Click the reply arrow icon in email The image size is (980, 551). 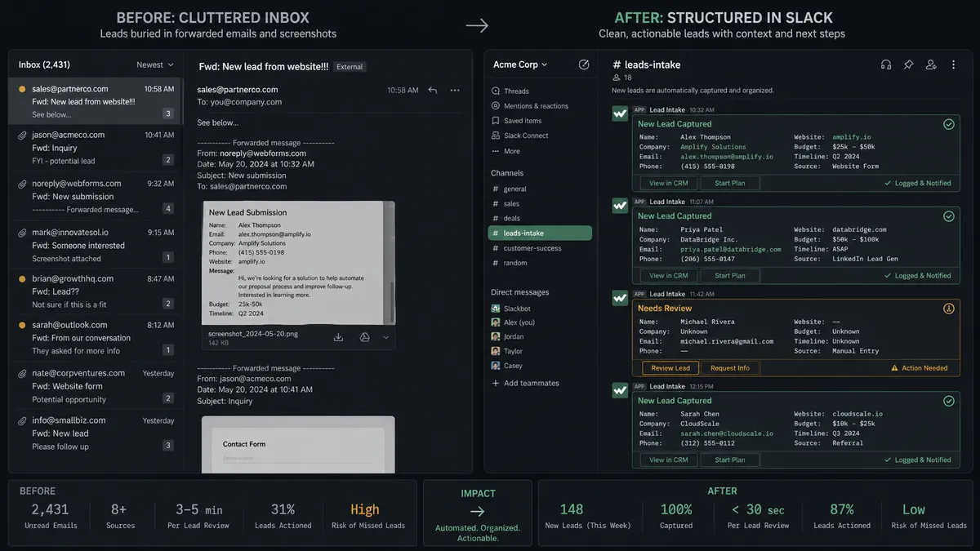tap(433, 90)
